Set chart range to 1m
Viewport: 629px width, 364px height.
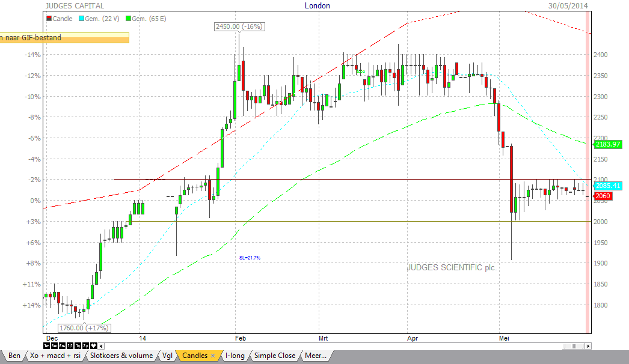click(x=46, y=345)
